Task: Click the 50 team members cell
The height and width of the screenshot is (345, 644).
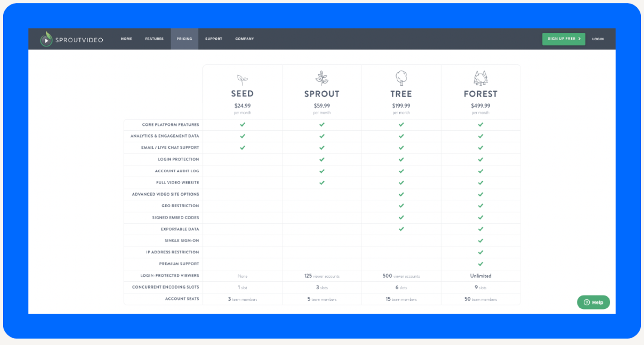Action: coord(481,299)
